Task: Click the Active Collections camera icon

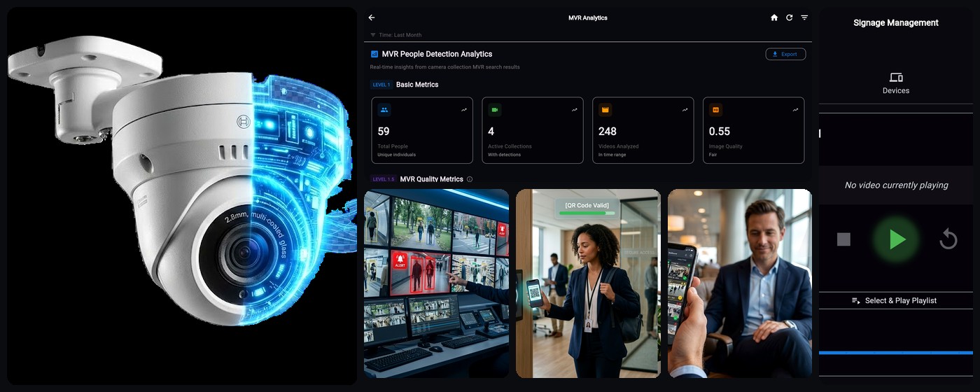Action: [494, 110]
